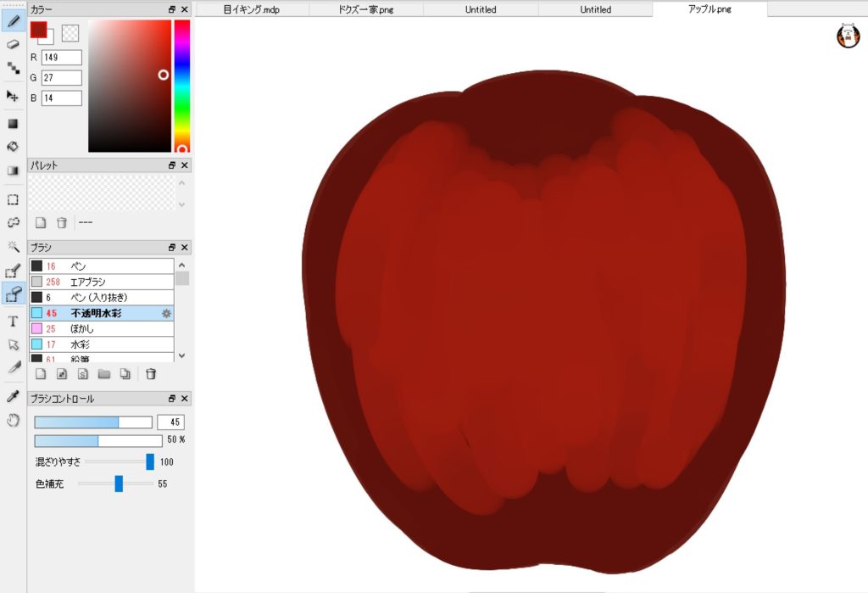The height and width of the screenshot is (593, 868).
Task: Float the カラー panel using its undock button
Action: pyautogui.click(x=172, y=9)
